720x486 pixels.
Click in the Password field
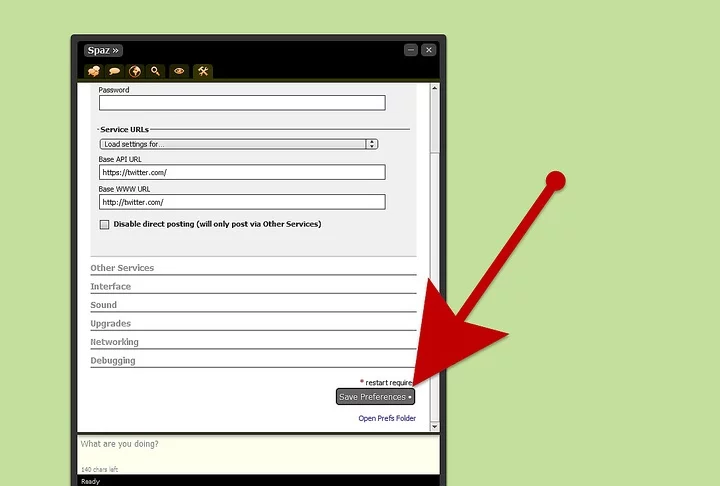pos(242,103)
